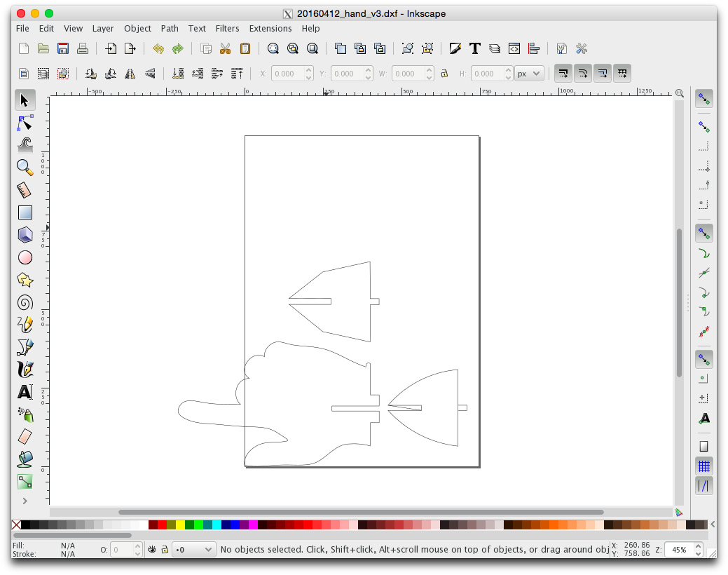
Task: Select the Paint Bucket fill tool
Action: (25, 459)
